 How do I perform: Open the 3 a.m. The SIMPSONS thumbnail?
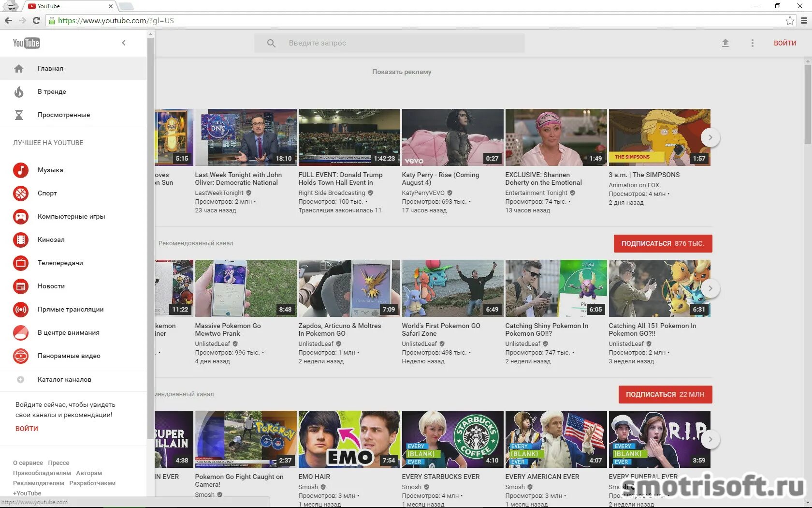click(660, 137)
